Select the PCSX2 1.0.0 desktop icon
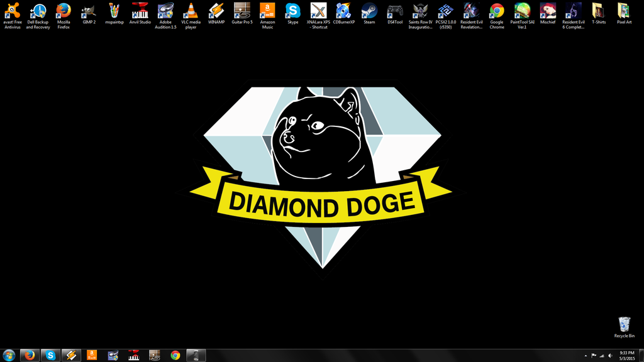The height and width of the screenshot is (362, 644). click(x=446, y=16)
